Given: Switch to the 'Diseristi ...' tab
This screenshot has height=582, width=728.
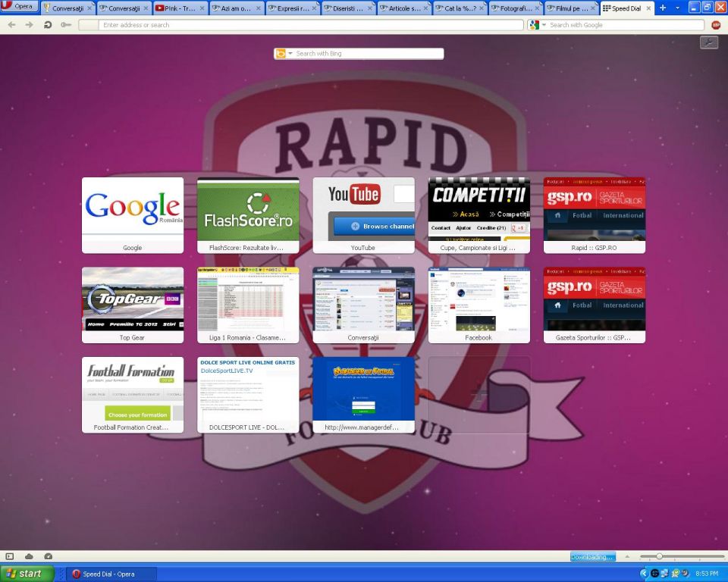Looking at the screenshot, I should pos(348,8).
